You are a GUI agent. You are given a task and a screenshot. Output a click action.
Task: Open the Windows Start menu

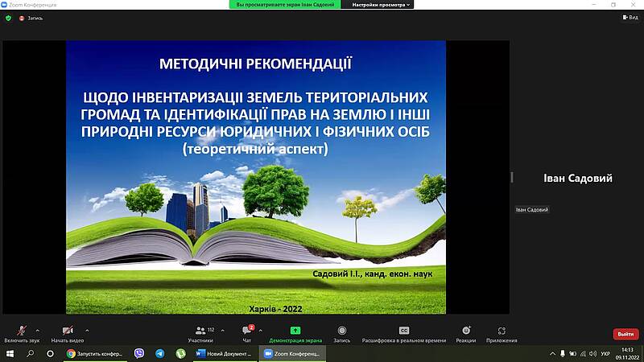[10, 353]
